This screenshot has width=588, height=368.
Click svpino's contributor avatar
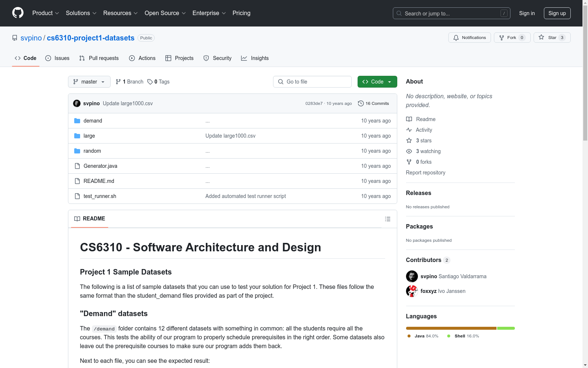[412, 276]
